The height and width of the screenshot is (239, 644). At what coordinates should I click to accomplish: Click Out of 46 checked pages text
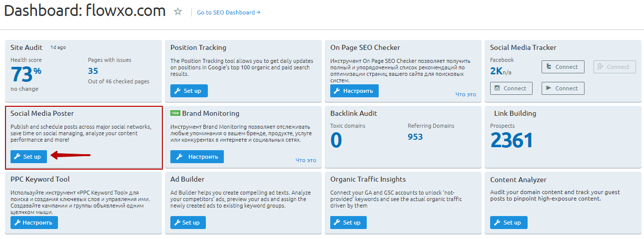(x=118, y=81)
